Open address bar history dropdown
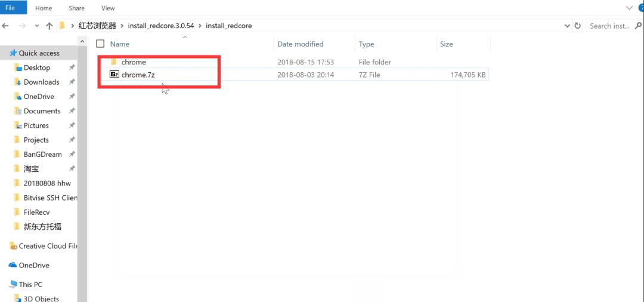The height and width of the screenshot is (302, 644). (x=567, y=26)
